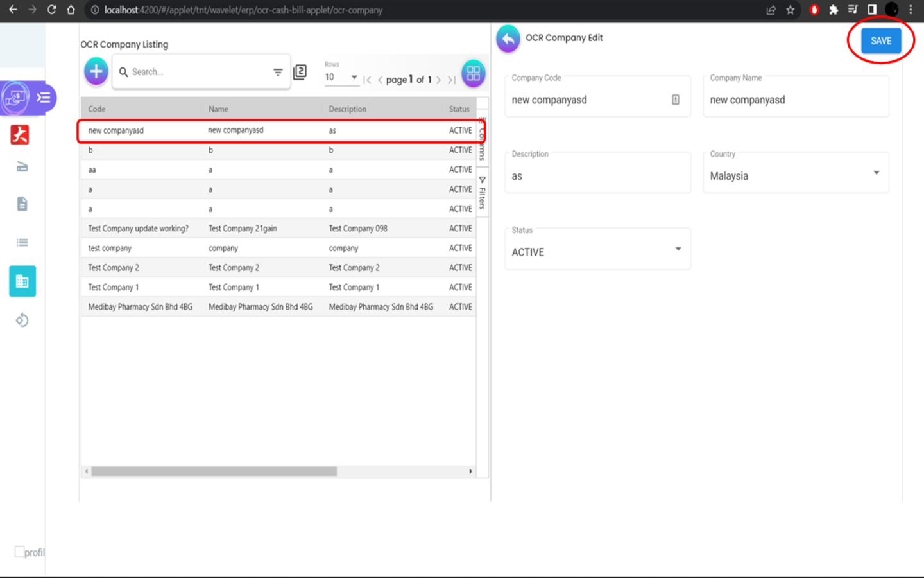This screenshot has width=924, height=578.
Task: Select the highlighted company building sidebar icon
Action: coord(22,281)
